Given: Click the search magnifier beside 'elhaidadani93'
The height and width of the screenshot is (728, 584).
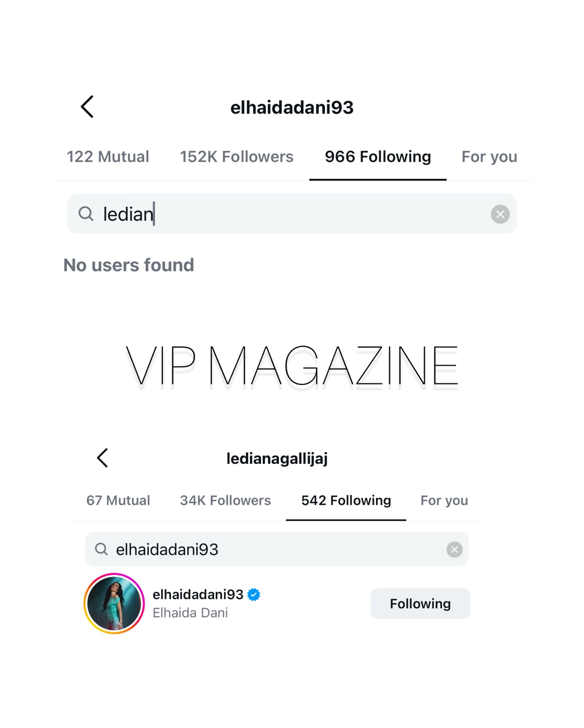Looking at the screenshot, I should pyautogui.click(x=101, y=549).
